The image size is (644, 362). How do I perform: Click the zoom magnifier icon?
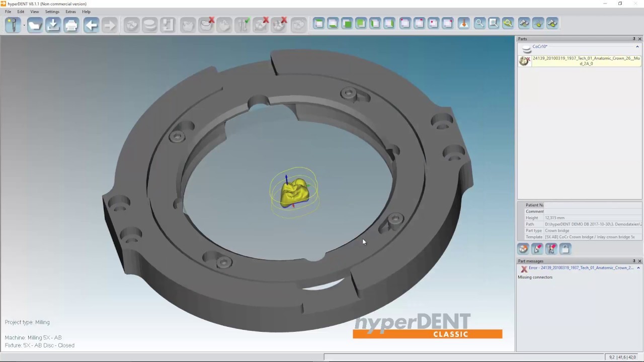click(479, 23)
